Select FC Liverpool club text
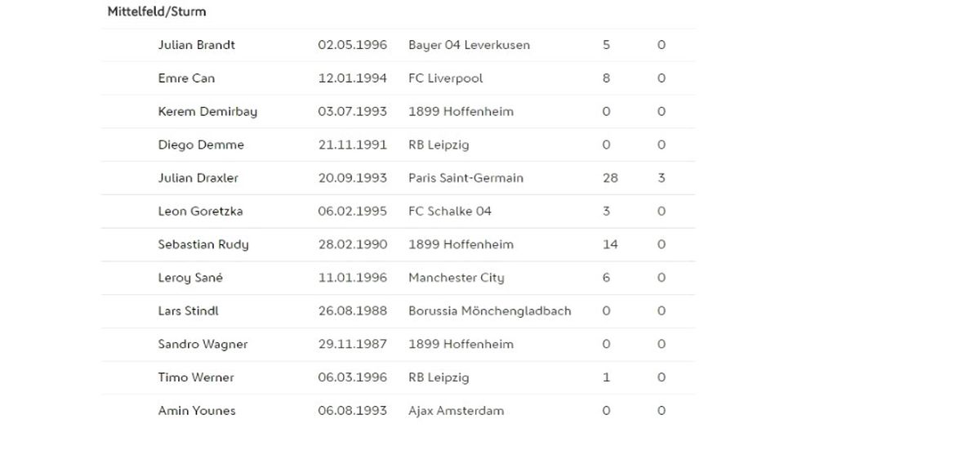The width and height of the screenshot is (980, 455). coord(445,78)
